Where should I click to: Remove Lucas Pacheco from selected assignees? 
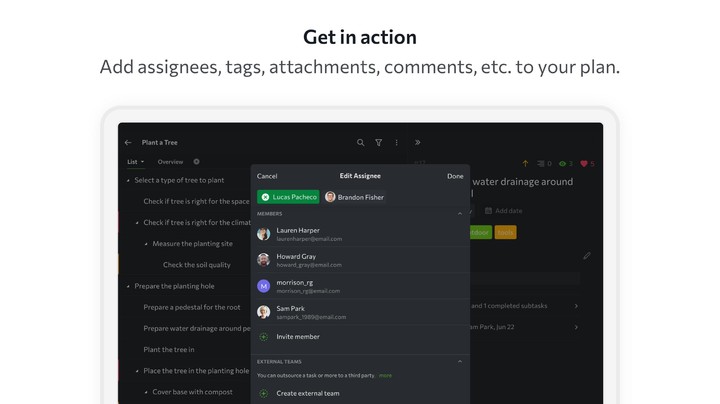[x=266, y=197]
